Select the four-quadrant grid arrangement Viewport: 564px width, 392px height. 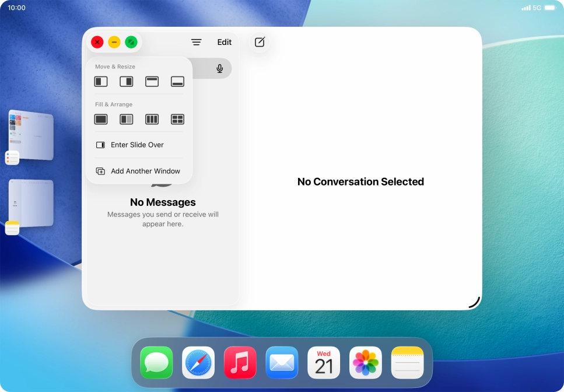pyautogui.click(x=177, y=119)
